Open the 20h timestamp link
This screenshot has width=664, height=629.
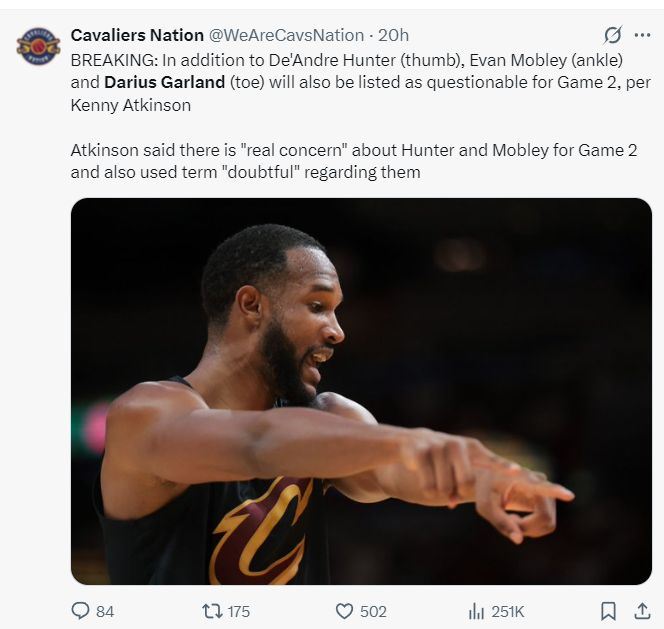pyautogui.click(x=394, y=35)
